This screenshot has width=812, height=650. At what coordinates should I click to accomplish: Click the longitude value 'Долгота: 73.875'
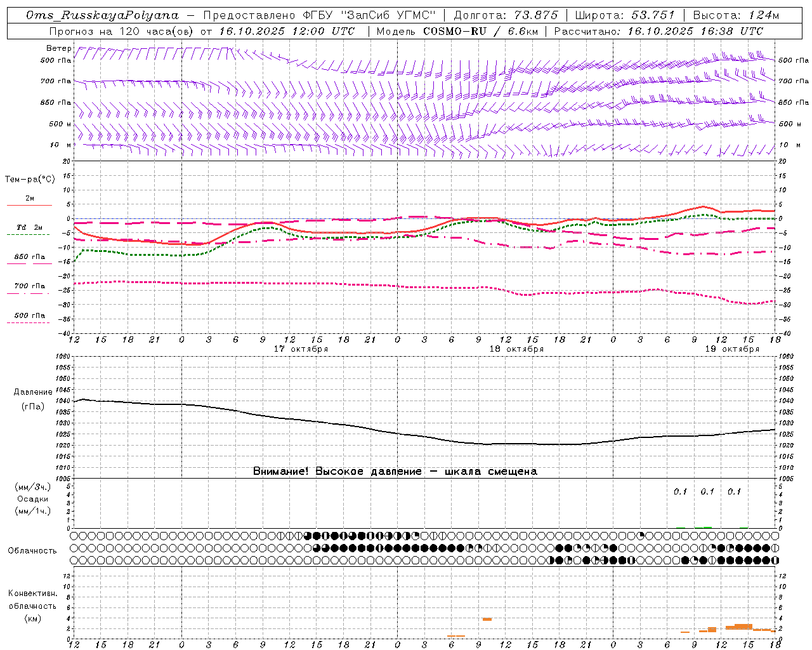(506, 15)
